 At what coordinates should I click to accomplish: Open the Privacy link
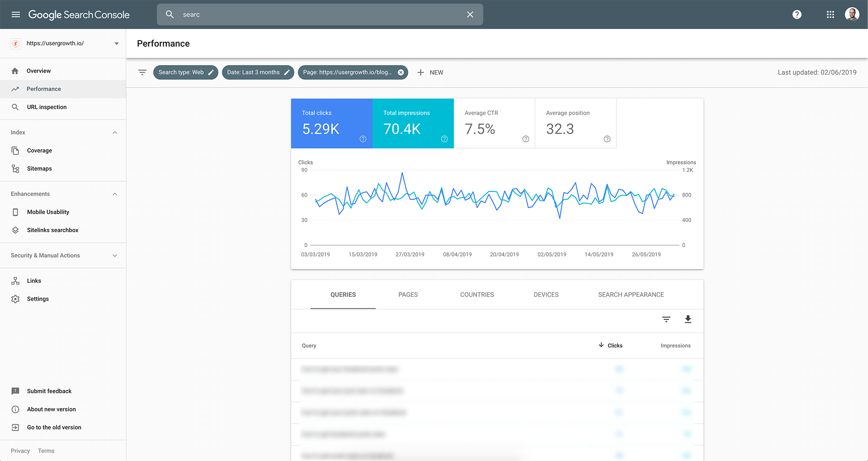click(x=20, y=451)
